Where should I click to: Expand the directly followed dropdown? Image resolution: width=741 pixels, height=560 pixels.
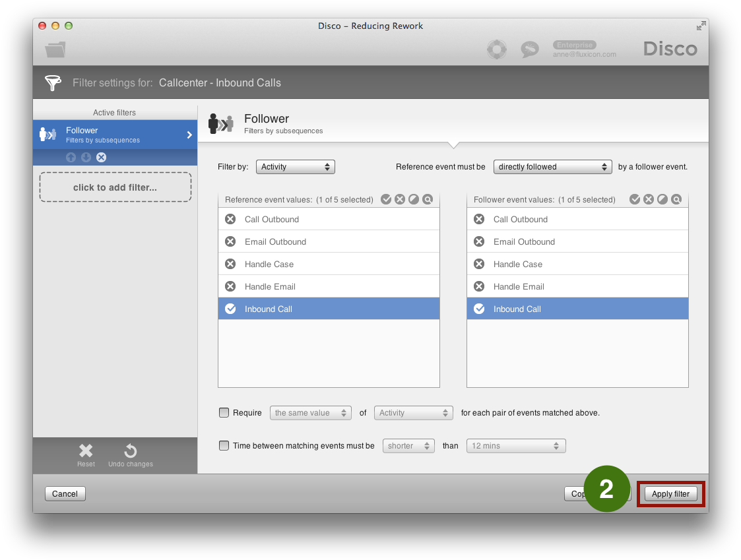point(552,167)
